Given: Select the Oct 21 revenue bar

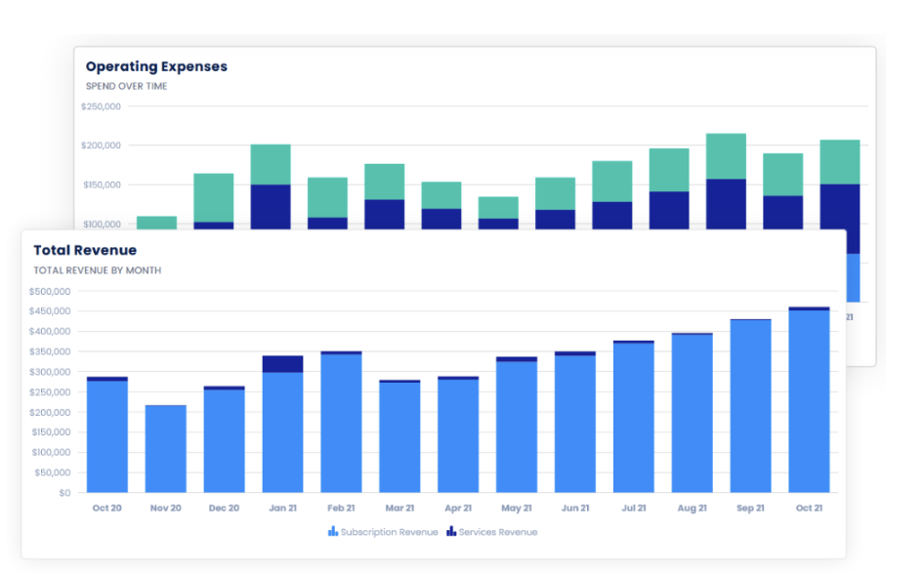Looking at the screenshot, I should [x=809, y=400].
